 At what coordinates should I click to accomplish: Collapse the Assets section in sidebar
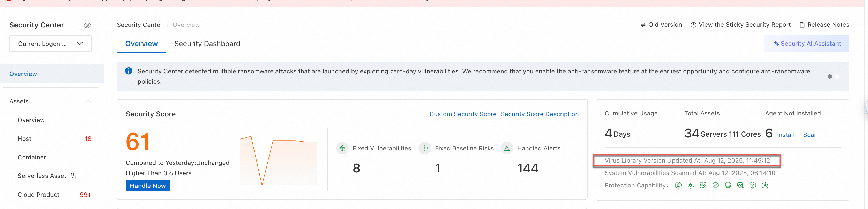click(88, 101)
